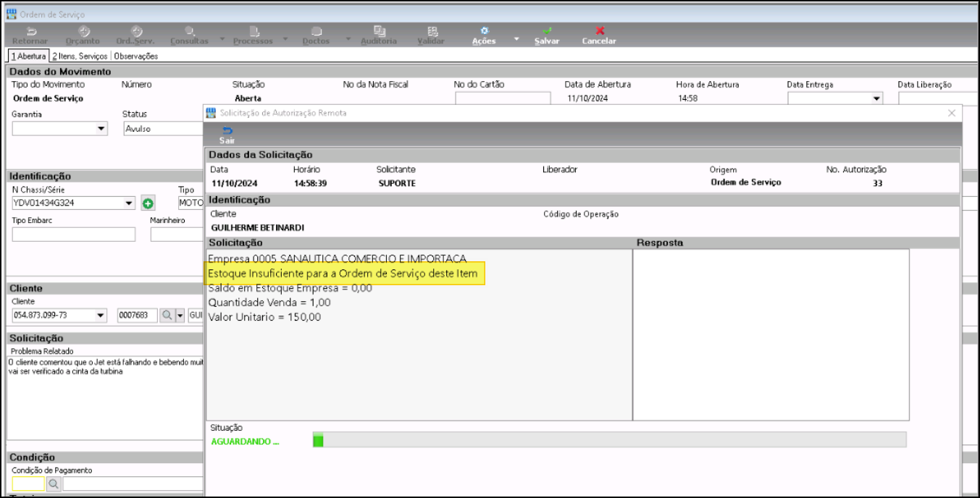Expand the Doctos dropdown arrow
Image resolution: width=980 pixels, height=498 pixels.
click(349, 39)
